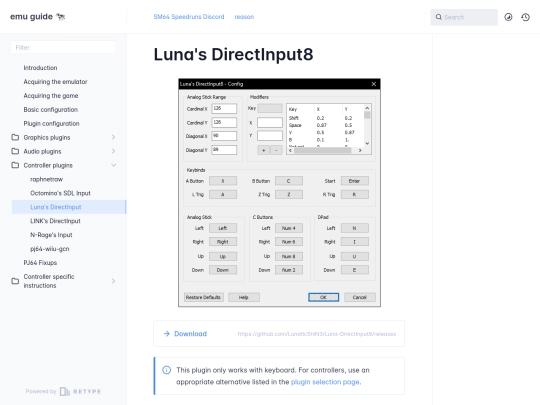Click the Audio plugins folder icon
The image size is (540, 405).
click(x=15, y=151)
